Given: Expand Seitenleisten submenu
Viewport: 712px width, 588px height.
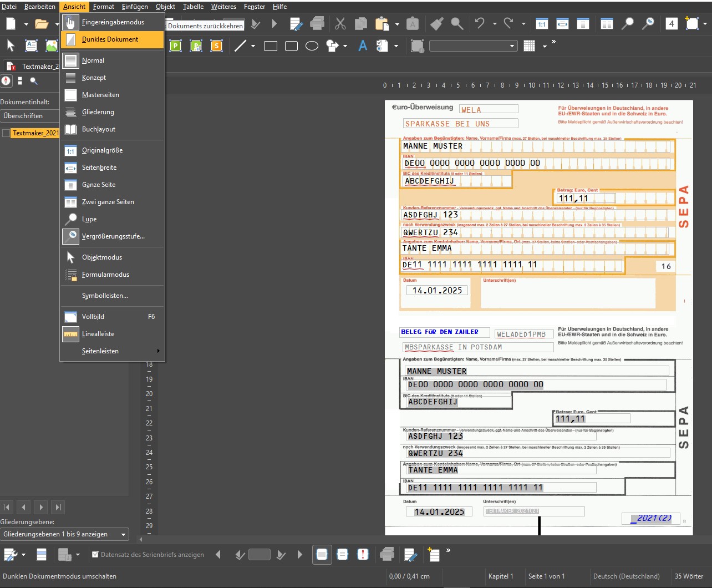Looking at the screenshot, I should pos(112,351).
